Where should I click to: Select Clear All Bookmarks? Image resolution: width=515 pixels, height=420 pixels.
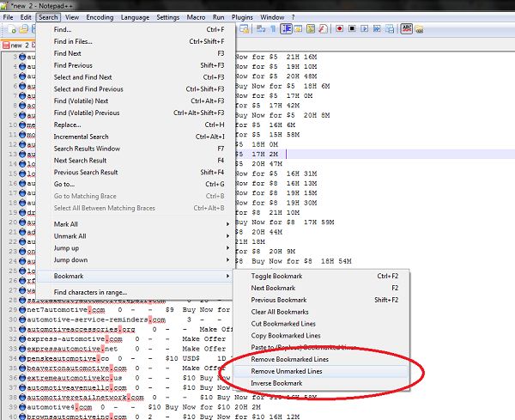[322, 312]
